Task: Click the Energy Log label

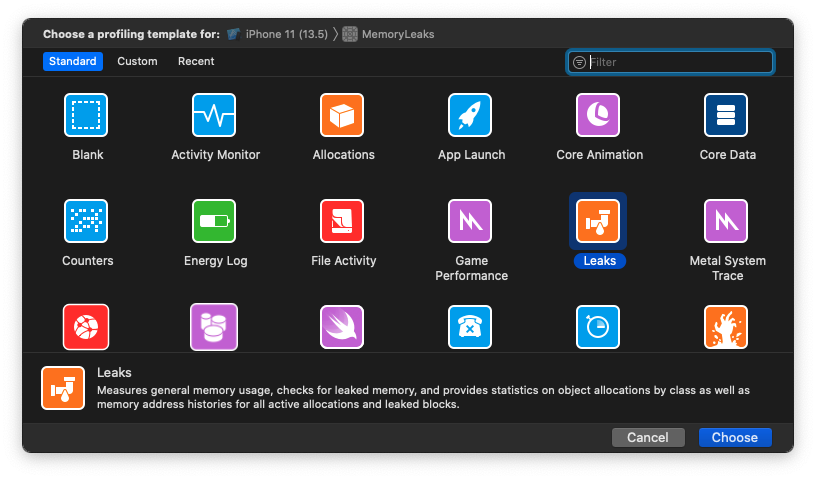Action: 215,261
